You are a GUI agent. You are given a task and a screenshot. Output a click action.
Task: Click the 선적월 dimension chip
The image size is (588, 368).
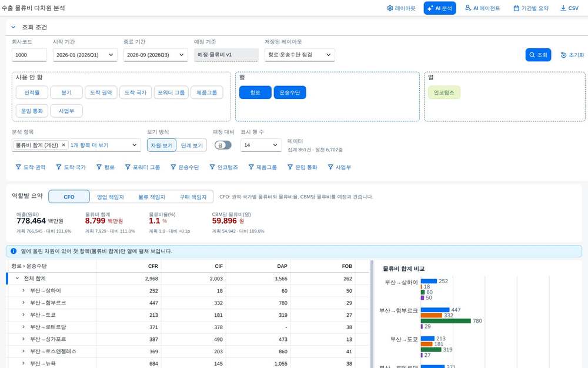(x=32, y=92)
